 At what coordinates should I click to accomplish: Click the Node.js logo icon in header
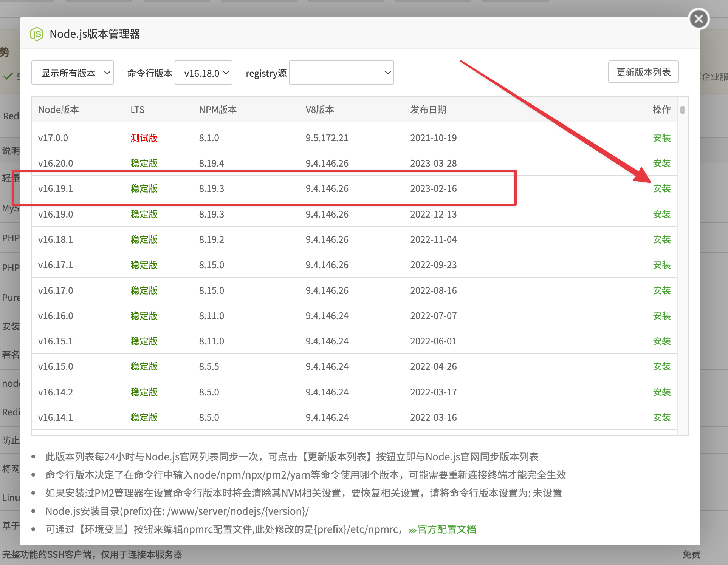(37, 34)
